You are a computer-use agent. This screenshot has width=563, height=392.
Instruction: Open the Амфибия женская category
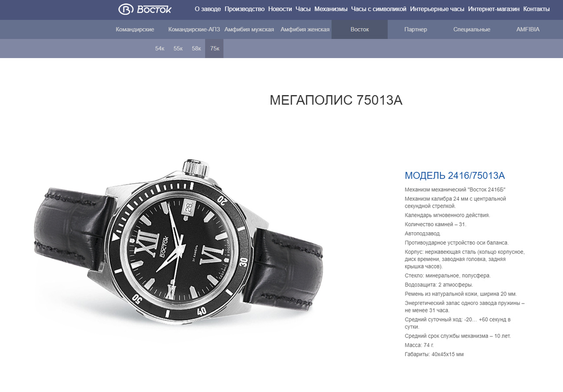tap(305, 29)
